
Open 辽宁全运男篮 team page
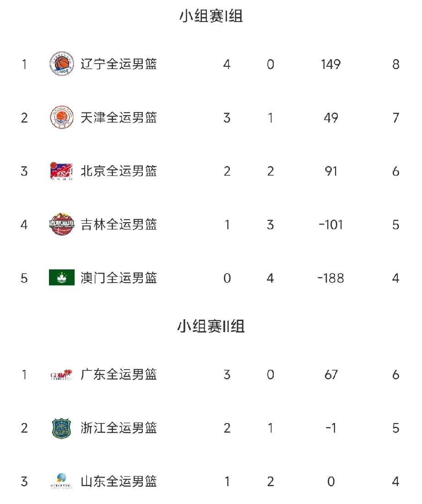coord(119,64)
